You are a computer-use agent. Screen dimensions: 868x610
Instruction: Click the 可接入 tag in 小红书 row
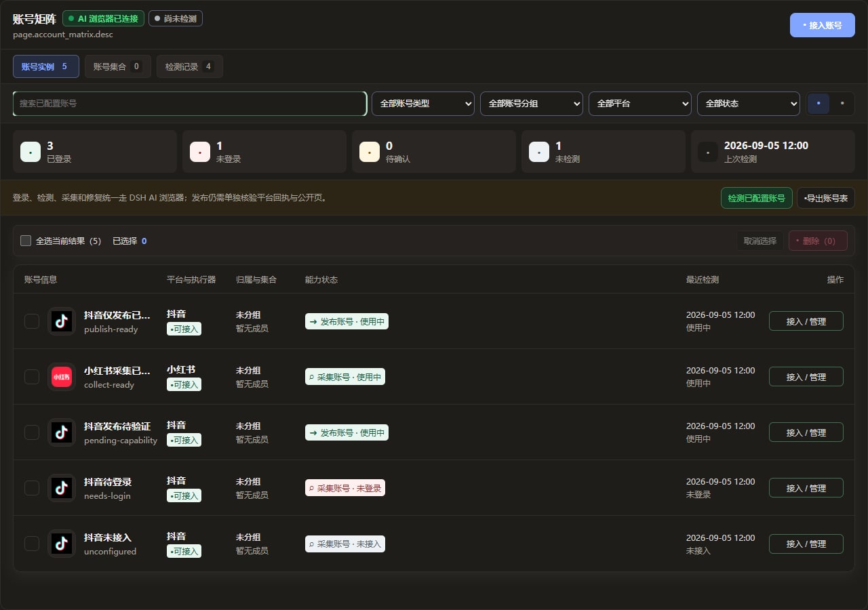pos(184,384)
